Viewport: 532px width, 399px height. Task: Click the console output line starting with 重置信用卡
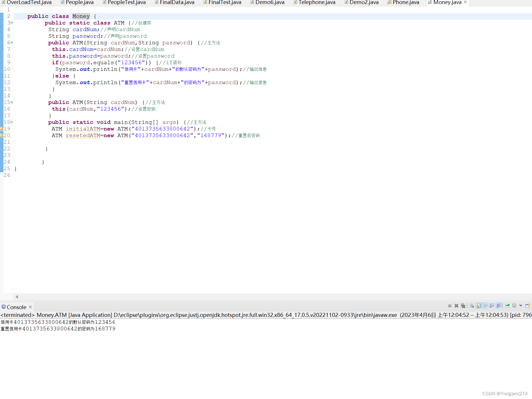(58, 329)
